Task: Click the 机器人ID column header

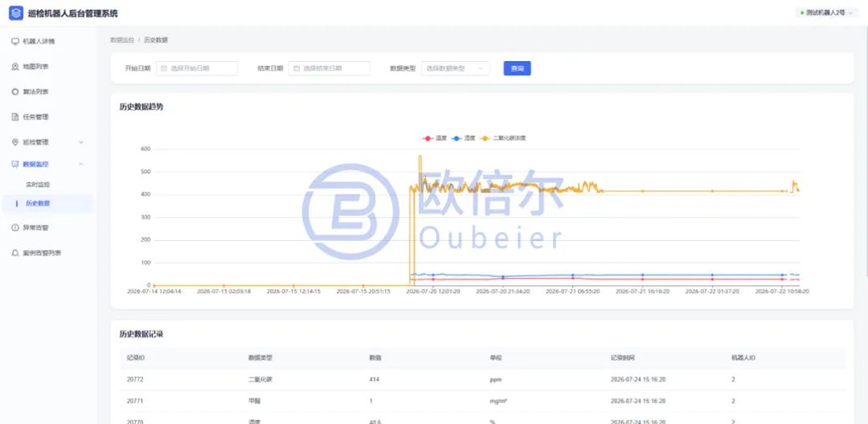Action: [743, 358]
